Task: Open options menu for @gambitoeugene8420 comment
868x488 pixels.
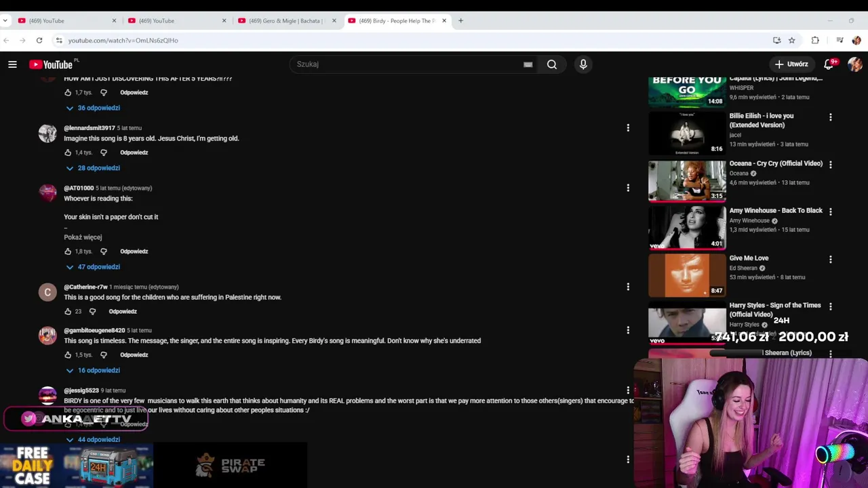Action: coord(628,330)
